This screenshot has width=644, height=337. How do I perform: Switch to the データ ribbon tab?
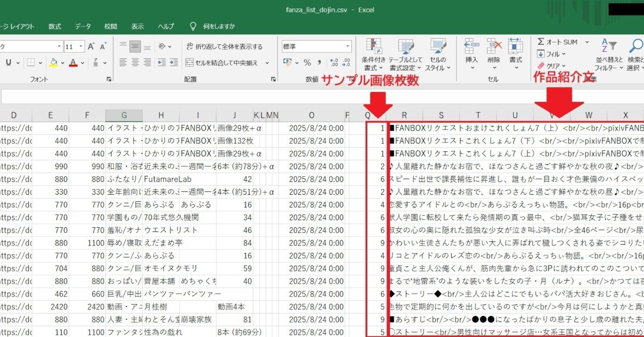(x=82, y=26)
